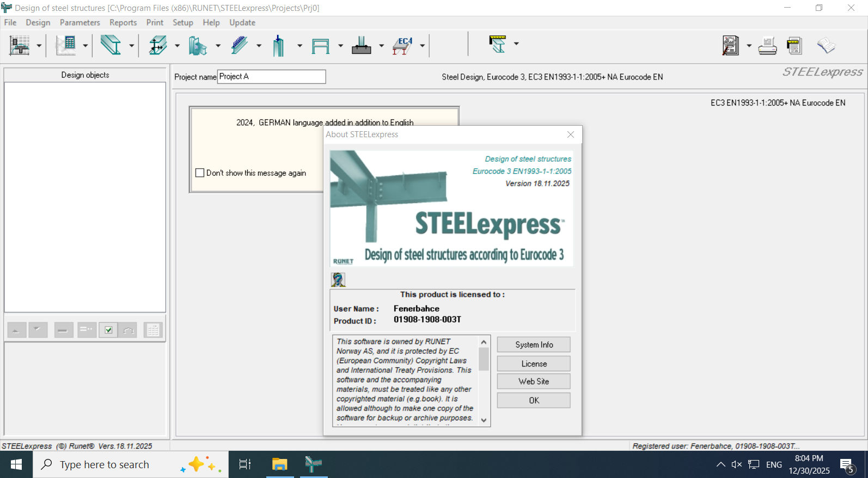Click the report preview magnifier icon

pos(730,45)
